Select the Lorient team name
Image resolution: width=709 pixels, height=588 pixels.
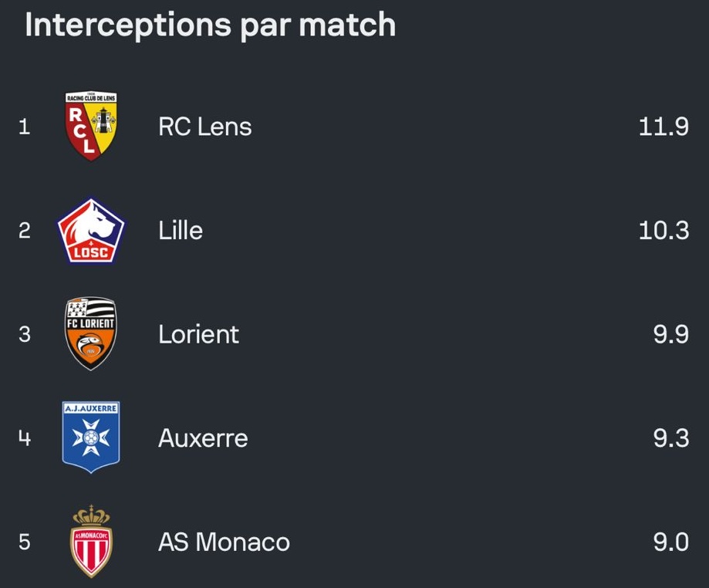click(x=198, y=334)
